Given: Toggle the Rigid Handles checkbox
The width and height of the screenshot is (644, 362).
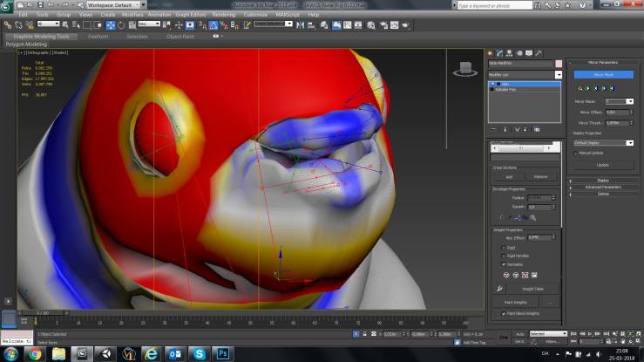Looking at the screenshot, I should tap(504, 256).
